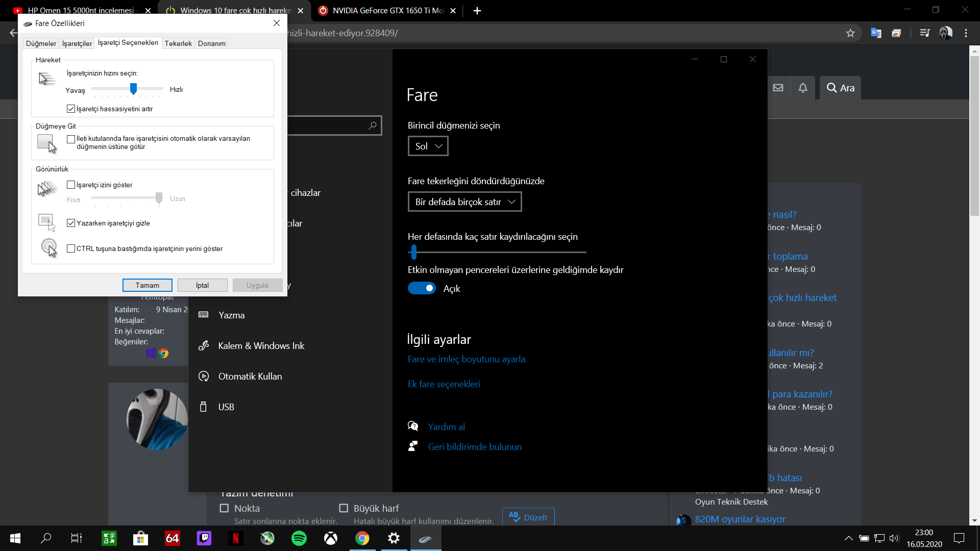Open 'Ek fare seçenekleri' link
This screenshot has height=551, width=980.
pos(444,384)
